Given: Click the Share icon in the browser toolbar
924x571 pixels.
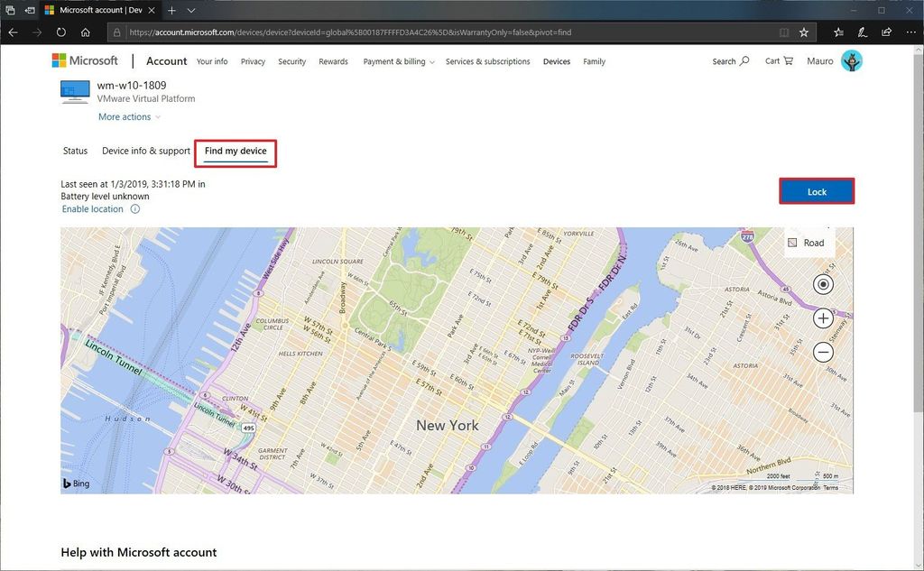Looking at the screenshot, I should tap(886, 32).
